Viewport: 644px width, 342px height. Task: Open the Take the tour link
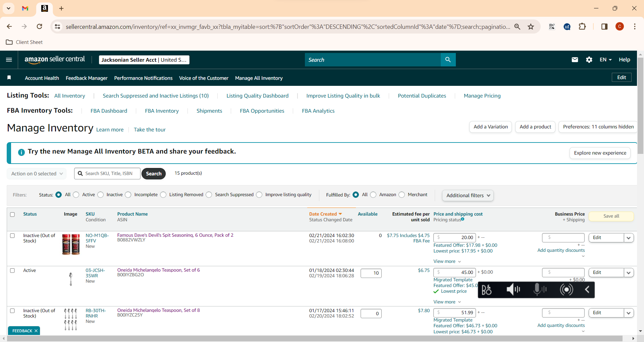(x=150, y=130)
